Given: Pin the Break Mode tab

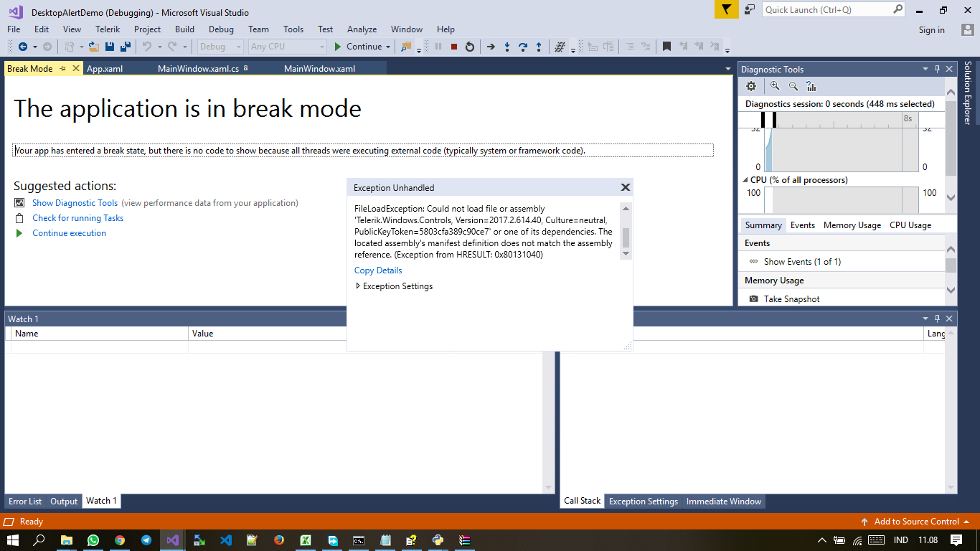Looking at the screenshot, I should tap(63, 69).
